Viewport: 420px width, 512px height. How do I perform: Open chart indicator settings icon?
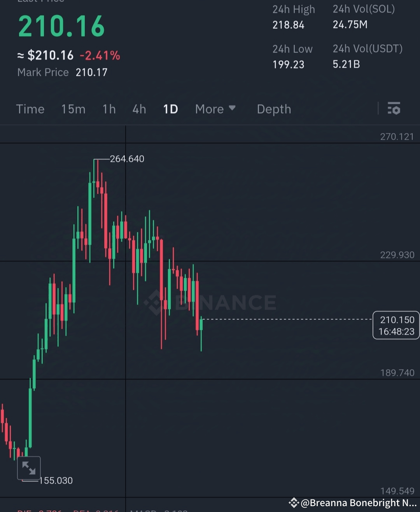tap(394, 109)
